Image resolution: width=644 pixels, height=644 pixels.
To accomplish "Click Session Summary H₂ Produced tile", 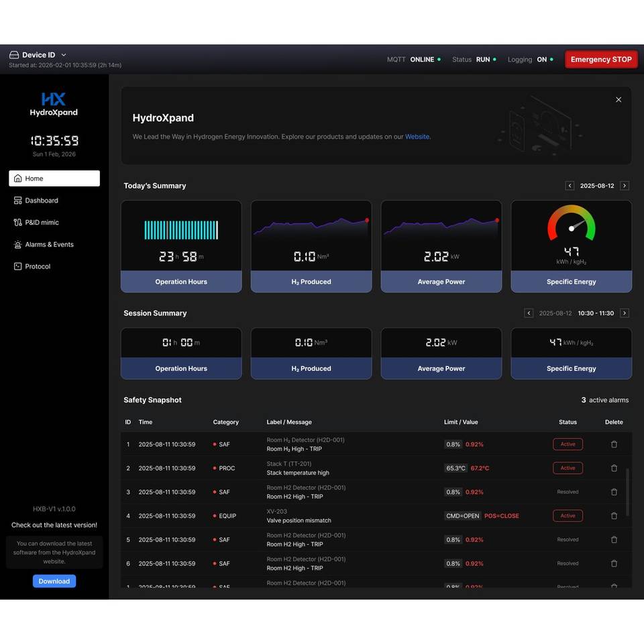I will pyautogui.click(x=311, y=354).
